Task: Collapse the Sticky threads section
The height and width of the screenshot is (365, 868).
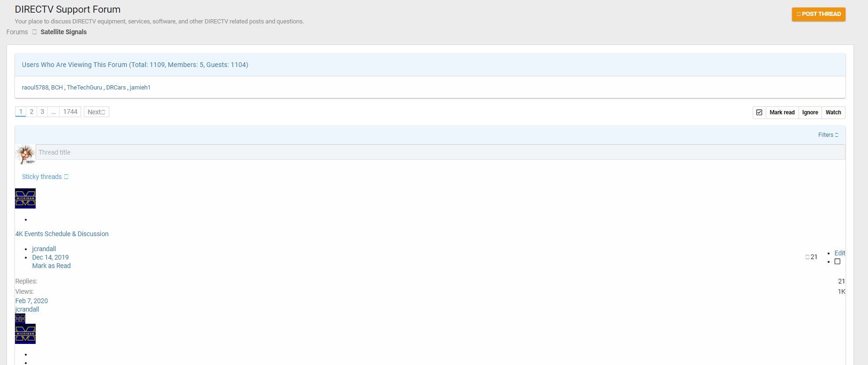Action: pos(45,177)
